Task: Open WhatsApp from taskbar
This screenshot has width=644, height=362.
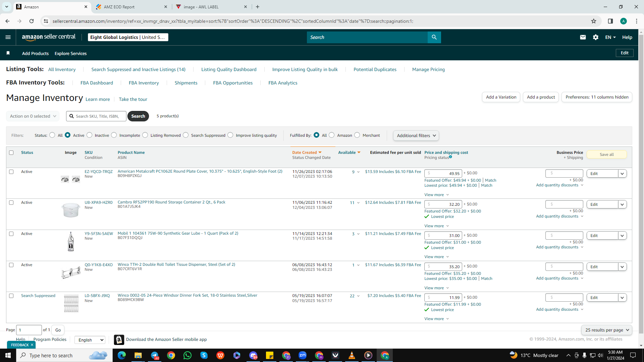Action: pyautogui.click(x=187, y=355)
